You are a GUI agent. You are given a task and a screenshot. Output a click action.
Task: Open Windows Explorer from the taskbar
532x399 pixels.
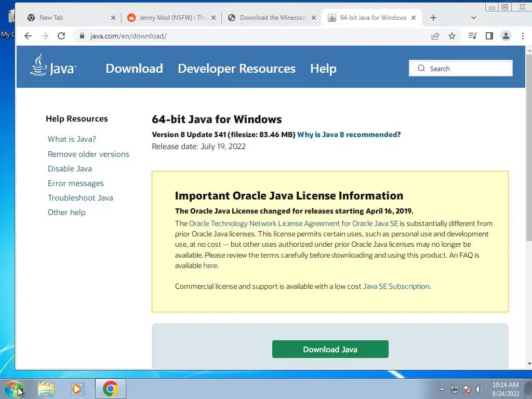point(46,389)
